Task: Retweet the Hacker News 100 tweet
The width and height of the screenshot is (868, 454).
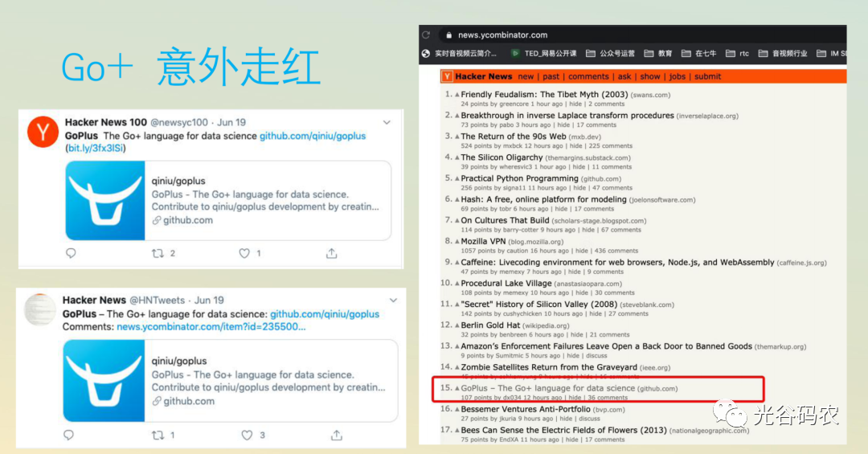Action: point(158,253)
